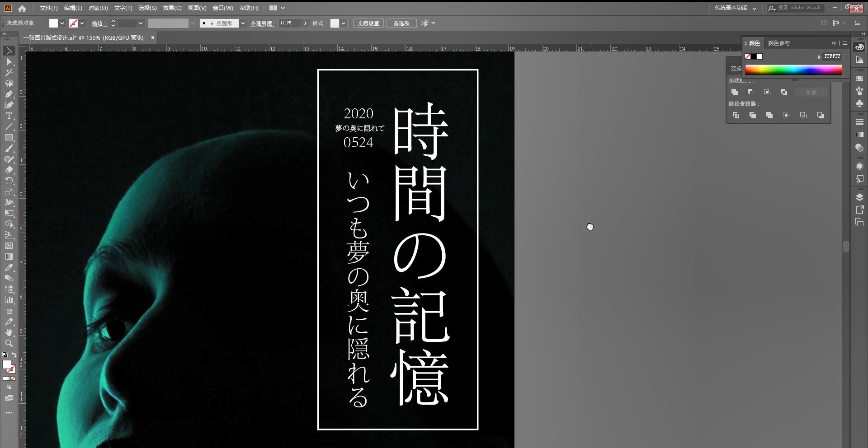Image resolution: width=868 pixels, height=448 pixels.
Task: Choose the Eyedropper tool
Action: pos(9,268)
